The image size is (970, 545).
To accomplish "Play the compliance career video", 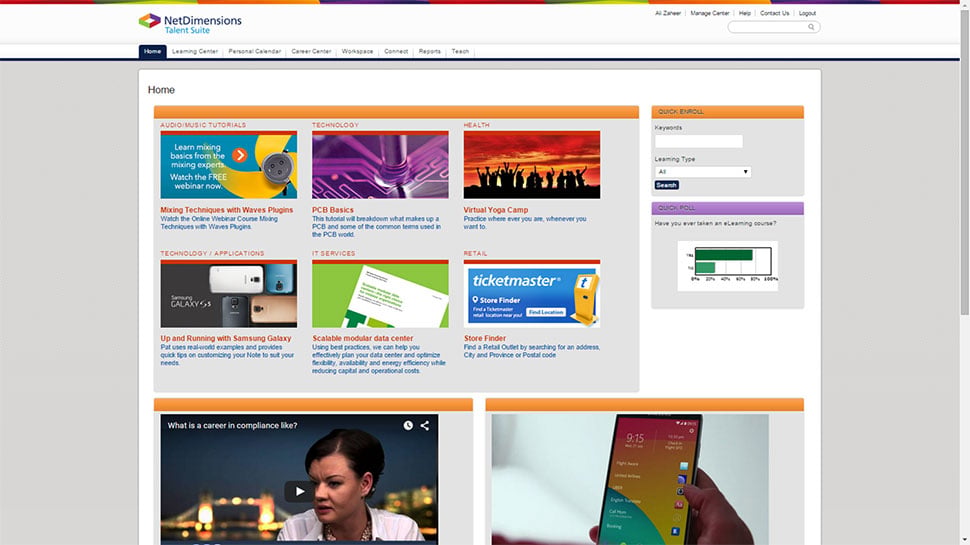I will [x=299, y=491].
